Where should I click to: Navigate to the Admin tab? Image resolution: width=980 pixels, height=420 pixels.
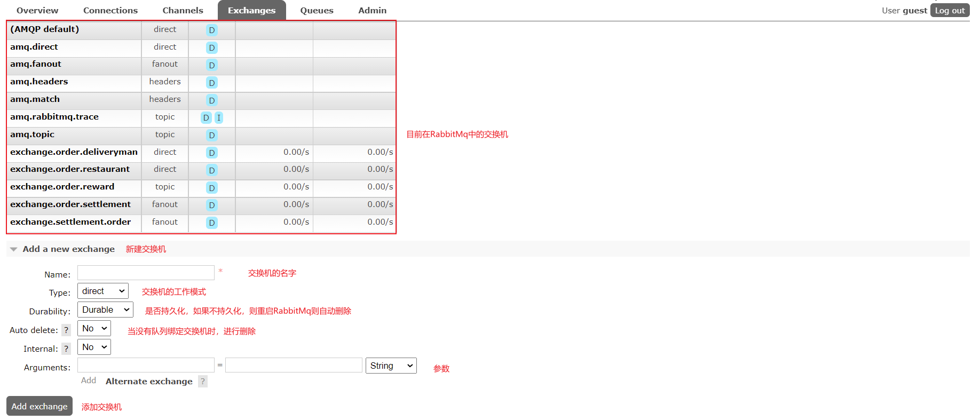(x=372, y=10)
